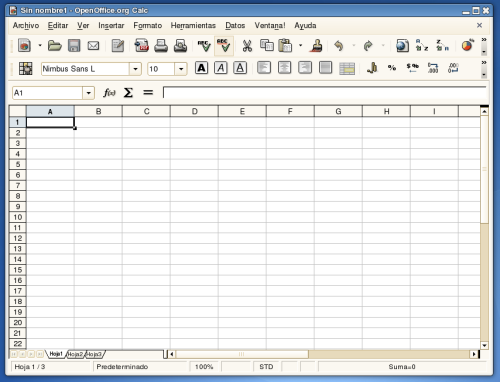
Task: Save the document with floppy icon
Action: pyautogui.click(x=74, y=45)
